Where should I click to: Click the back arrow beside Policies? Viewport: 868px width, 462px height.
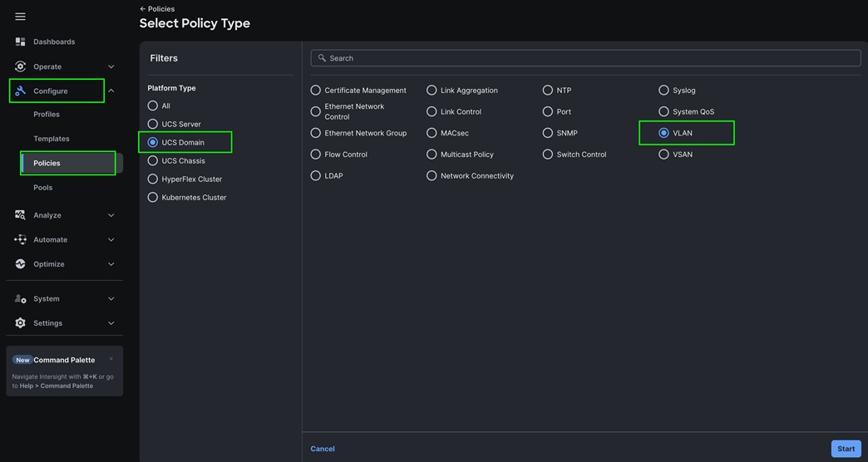click(143, 9)
